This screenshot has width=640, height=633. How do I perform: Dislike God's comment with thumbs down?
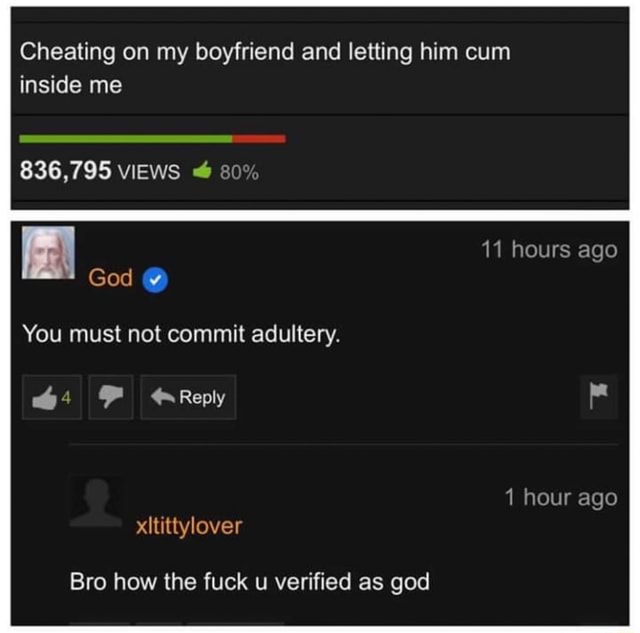click(111, 397)
